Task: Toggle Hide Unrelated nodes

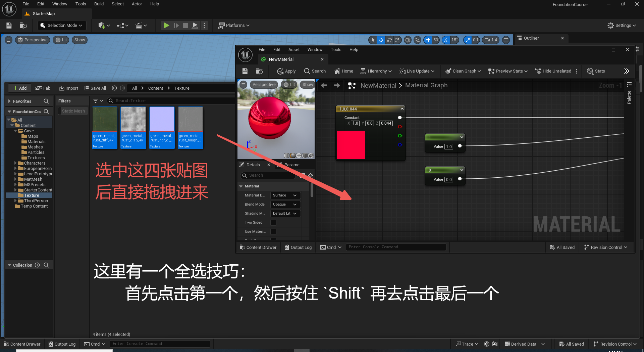Action: point(553,71)
